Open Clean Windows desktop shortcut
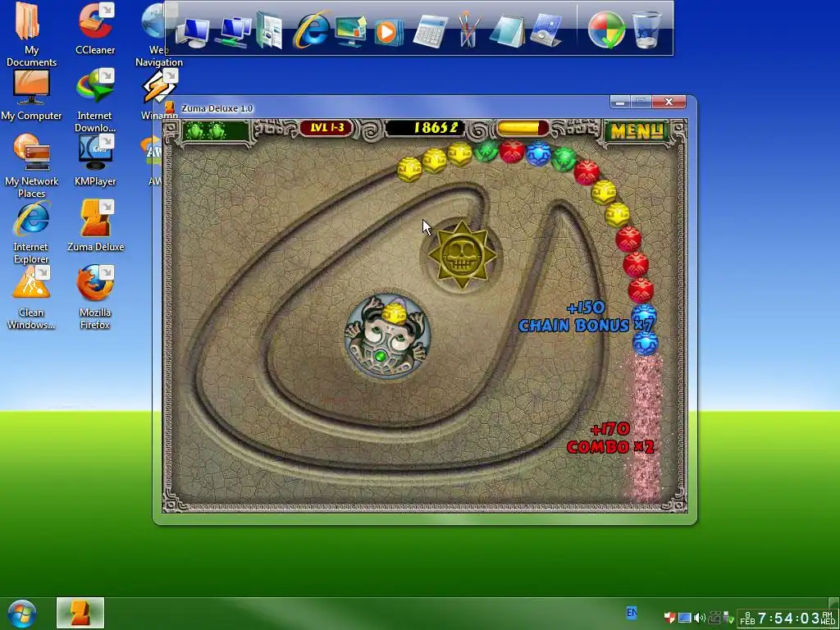 tap(31, 298)
